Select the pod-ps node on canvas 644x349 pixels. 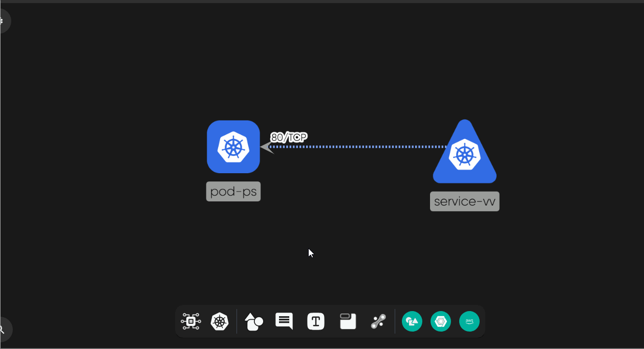pyautogui.click(x=233, y=147)
